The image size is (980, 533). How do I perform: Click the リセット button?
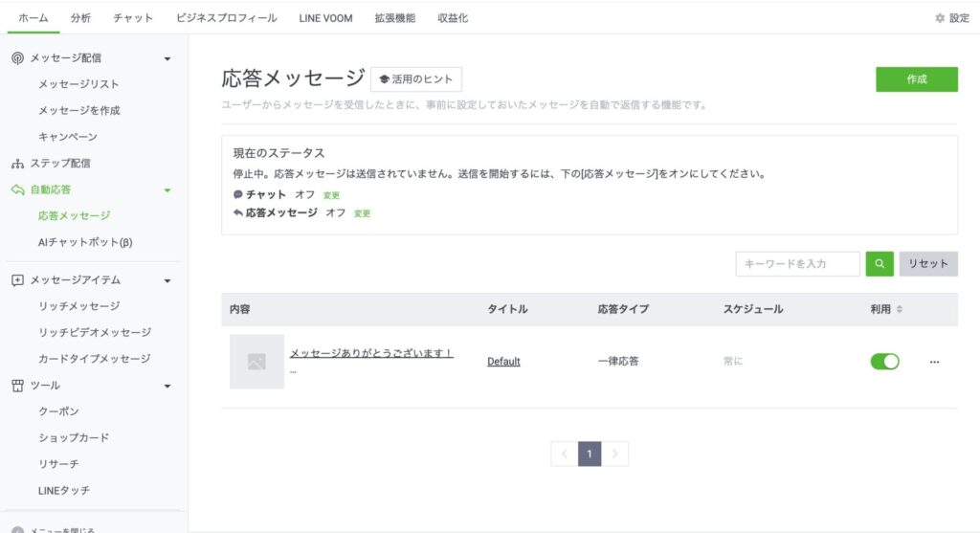point(928,264)
